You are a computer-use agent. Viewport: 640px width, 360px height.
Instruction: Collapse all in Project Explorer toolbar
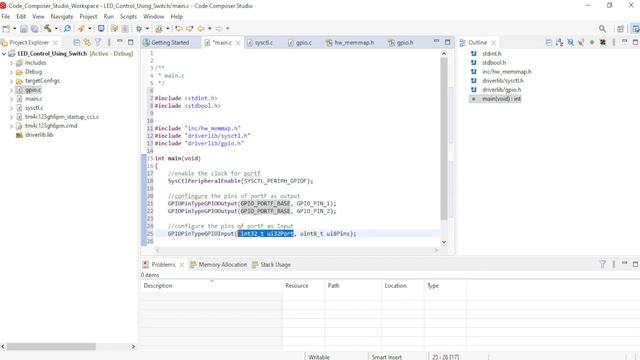76,42
